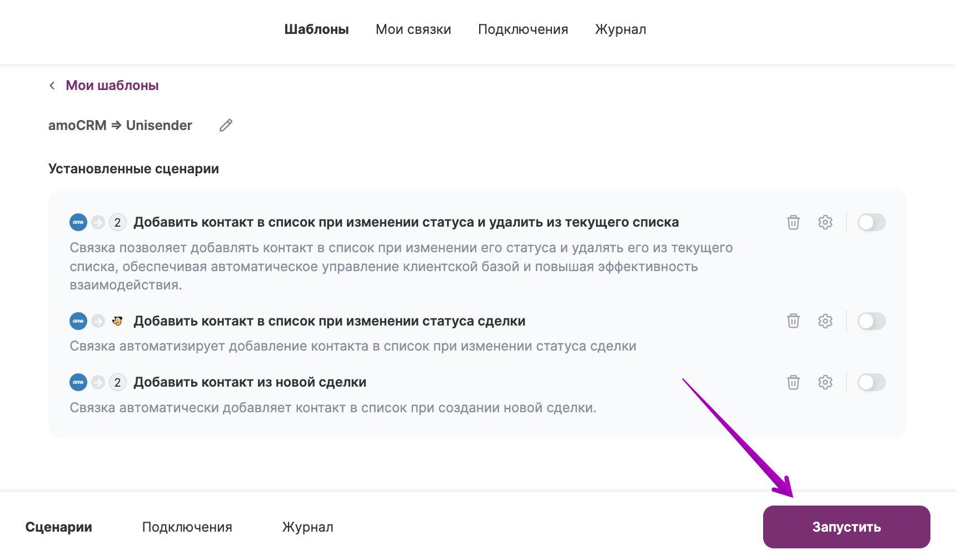This screenshot has height=560, width=956.
Task: Switch to the Мои связки tab
Action: point(414,29)
